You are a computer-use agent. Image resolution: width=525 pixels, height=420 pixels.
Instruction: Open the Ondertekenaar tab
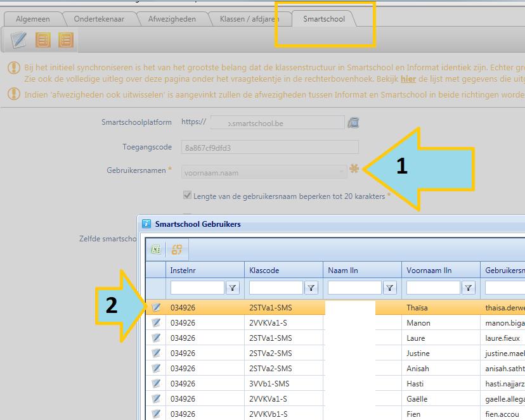click(x=99, y=19)
